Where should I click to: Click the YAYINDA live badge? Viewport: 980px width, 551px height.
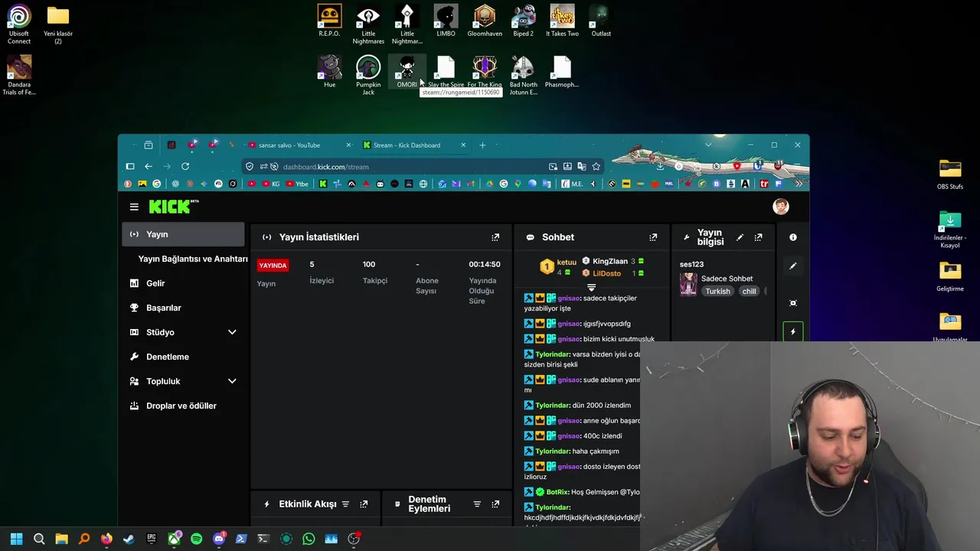[273, 266]
